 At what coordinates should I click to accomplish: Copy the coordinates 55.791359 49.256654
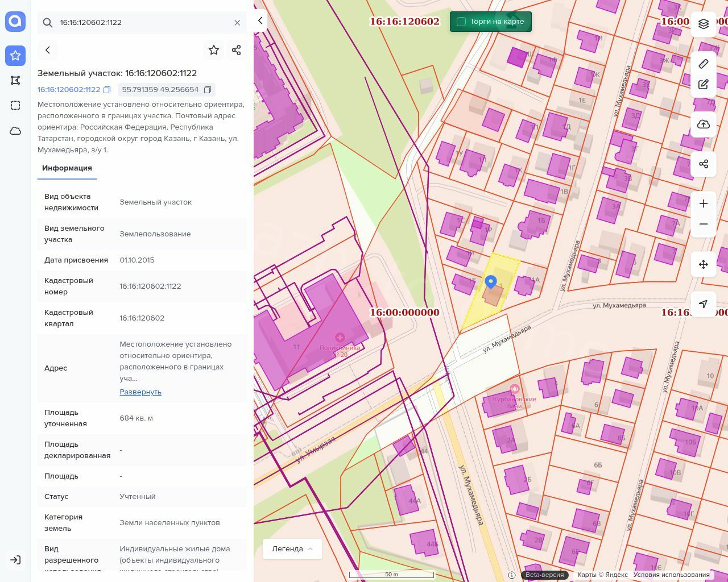[208, 90]
